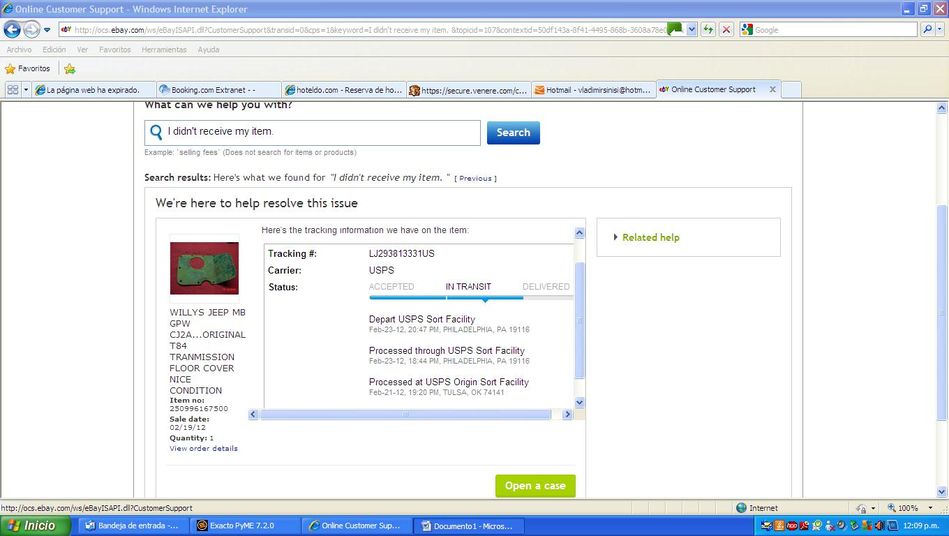Click tracking panel scroll left arrow
949x536 pixels.
[x=253, y=414]
